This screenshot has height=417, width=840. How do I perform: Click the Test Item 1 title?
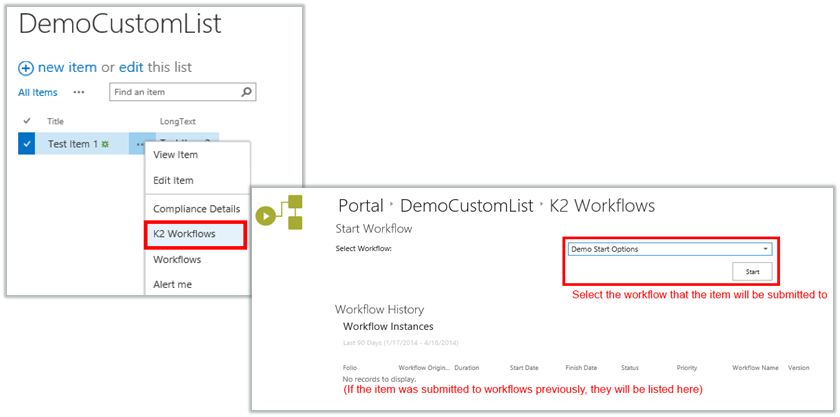tap(73, 144)
